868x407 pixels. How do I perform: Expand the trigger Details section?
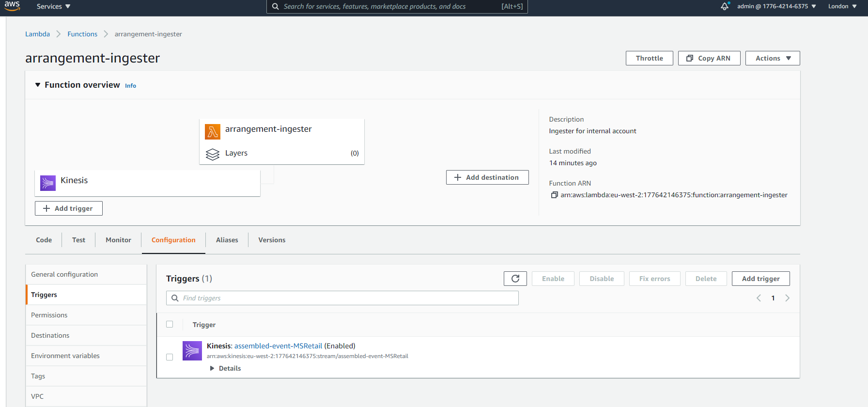click(225, 368)
